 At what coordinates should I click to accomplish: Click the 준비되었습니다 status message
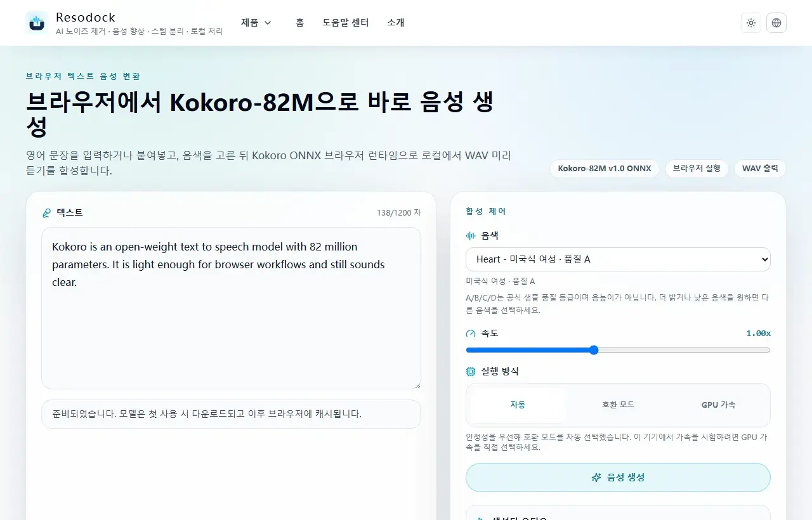point(231,414)
